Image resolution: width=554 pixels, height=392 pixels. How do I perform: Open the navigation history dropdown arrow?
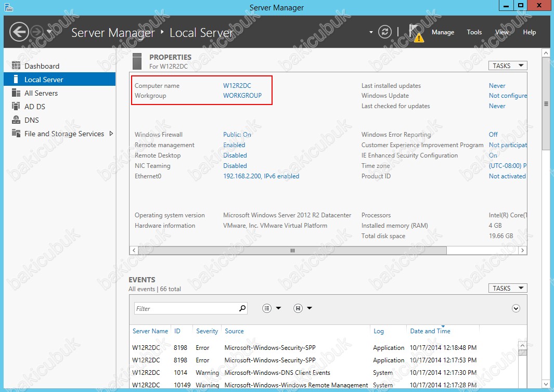point(49,32)
